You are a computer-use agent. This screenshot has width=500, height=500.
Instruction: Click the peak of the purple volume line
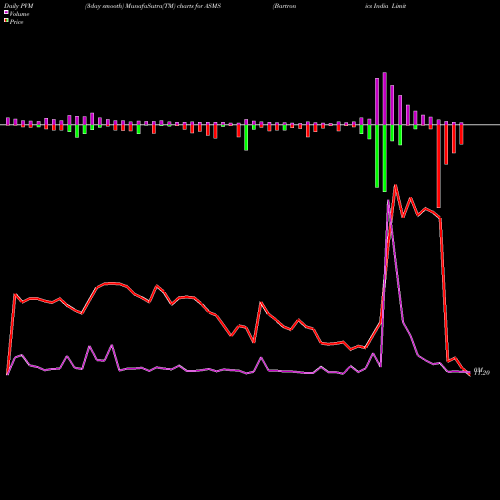tap(388, 200)
